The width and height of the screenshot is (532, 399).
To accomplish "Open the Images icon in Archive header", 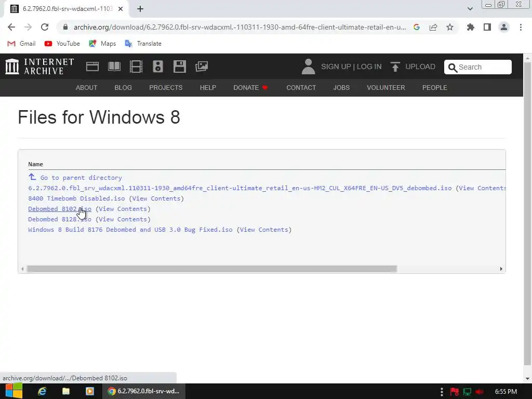I will pos(202,66).
